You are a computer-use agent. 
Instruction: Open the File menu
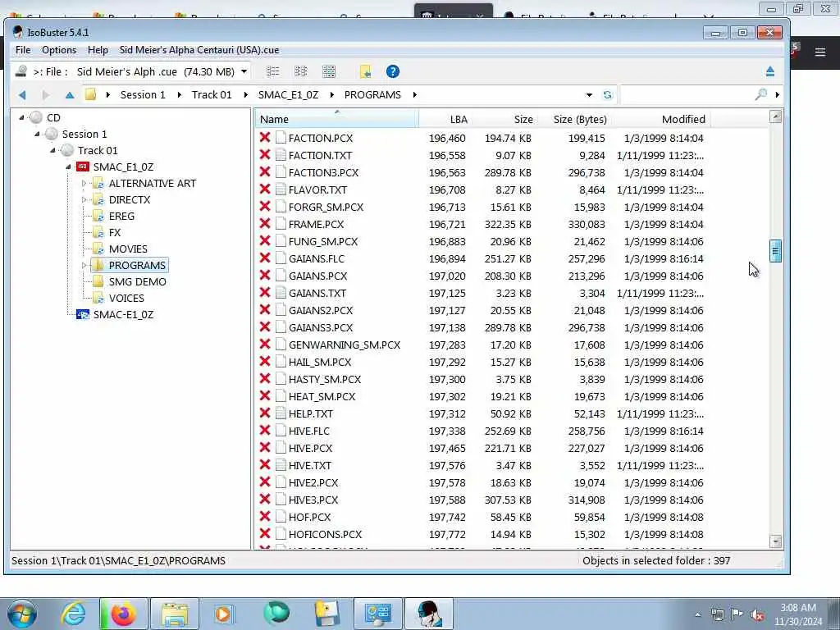pyautogui.click(x=23, y=50)
